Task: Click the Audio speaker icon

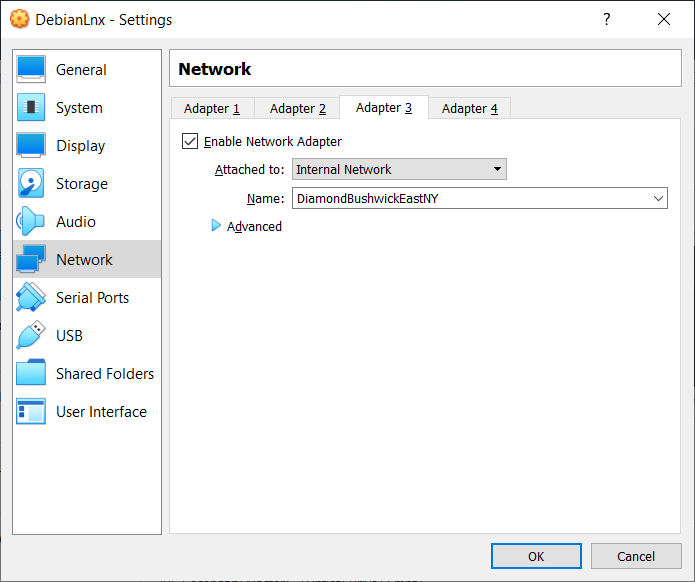Action: pos(31,221)
